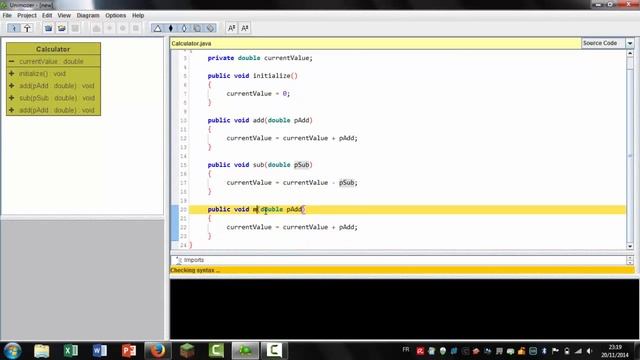The height and width of the screenshot is (360, 640).
Task: Open the File menu
Action: [7, 16]
